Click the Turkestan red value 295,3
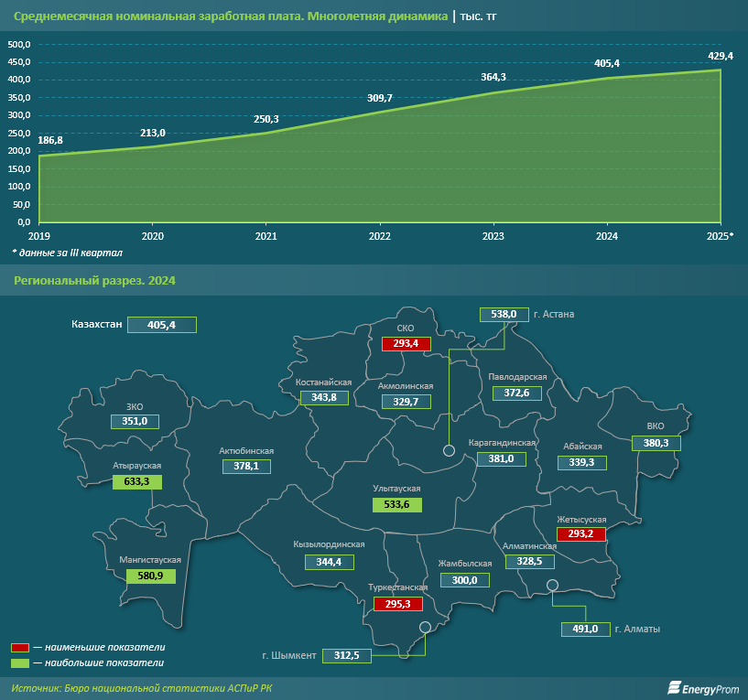The width and height of the screenshot is (748, 700). [x=397, y=604]
